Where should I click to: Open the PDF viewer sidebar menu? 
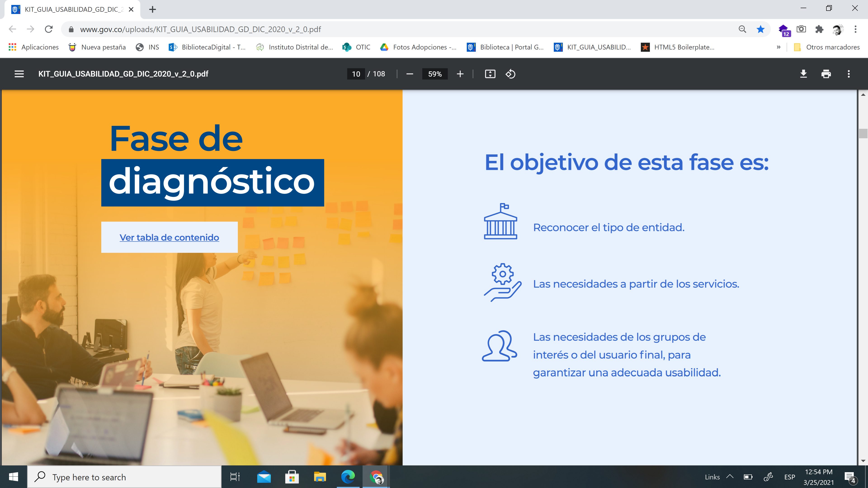(x=19, y=74)
